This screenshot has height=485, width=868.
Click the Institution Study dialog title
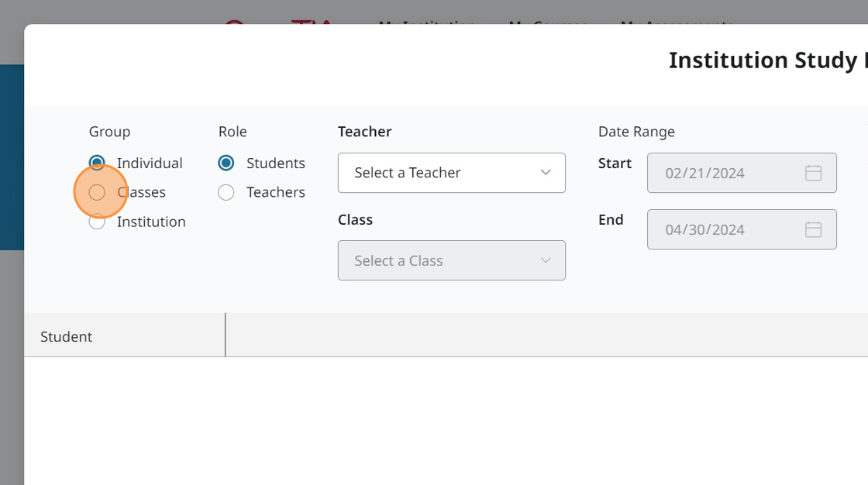pyautogui.click(x=767, y=60)
